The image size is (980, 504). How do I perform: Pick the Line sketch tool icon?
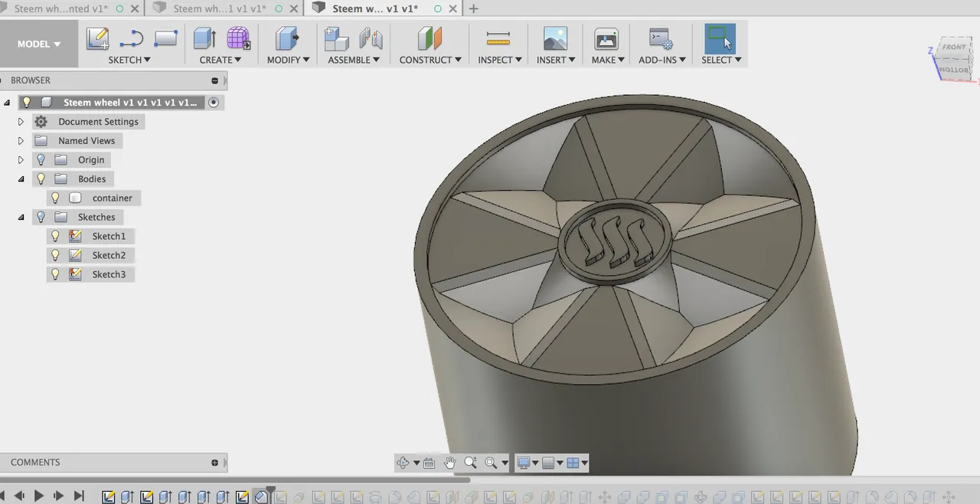pos(131,38)
